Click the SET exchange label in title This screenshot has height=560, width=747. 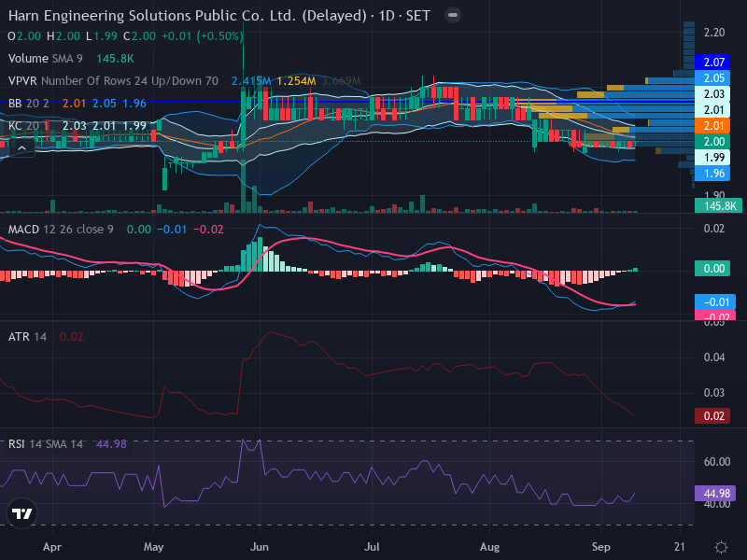click(x=417, y=16)
